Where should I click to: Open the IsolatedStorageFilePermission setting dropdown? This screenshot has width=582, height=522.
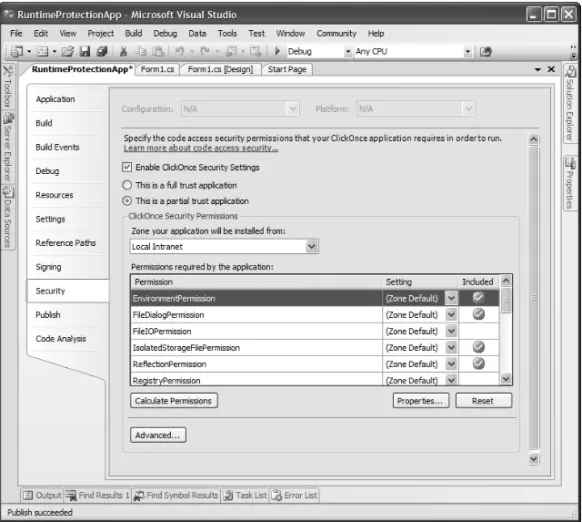tap(451, 348)
